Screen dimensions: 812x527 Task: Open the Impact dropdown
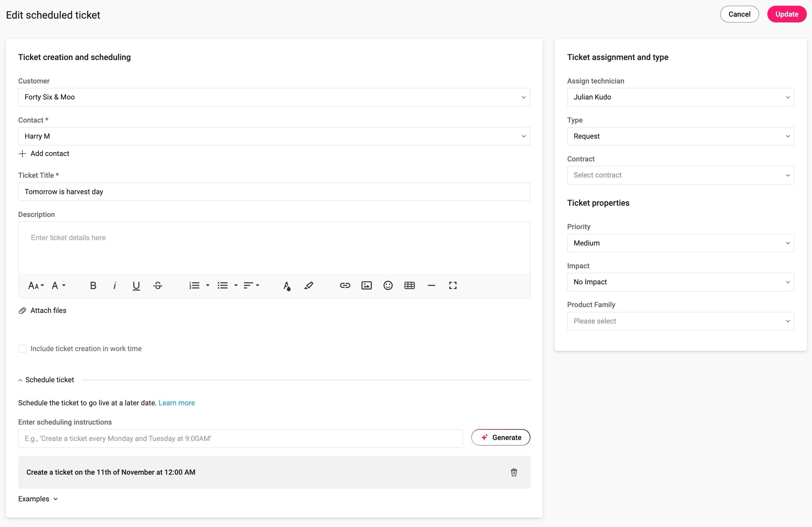point(680,282)
